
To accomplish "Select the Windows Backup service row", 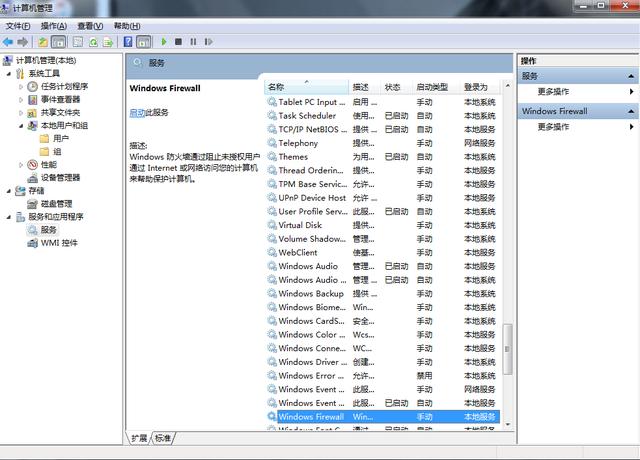I will click(x=383, y=293).
